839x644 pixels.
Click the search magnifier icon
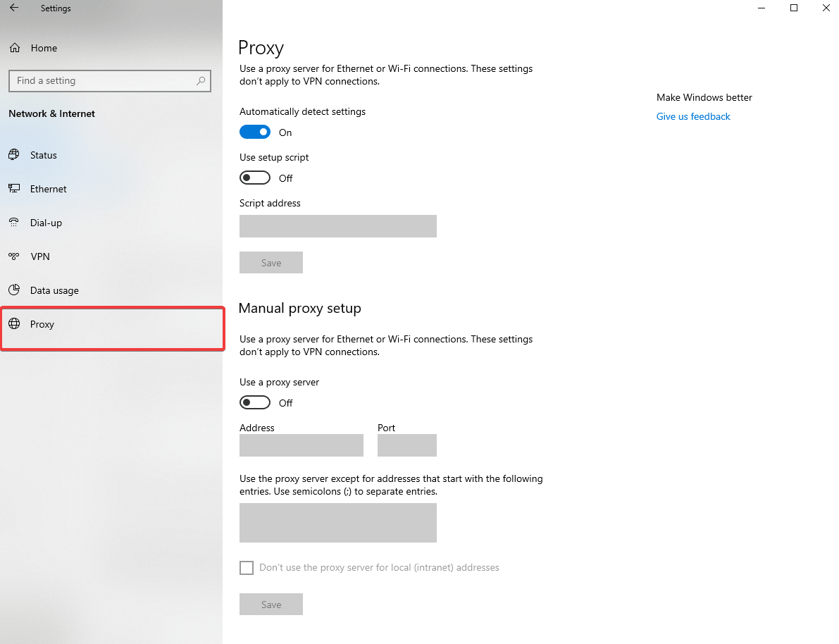(x=201, y=81)
